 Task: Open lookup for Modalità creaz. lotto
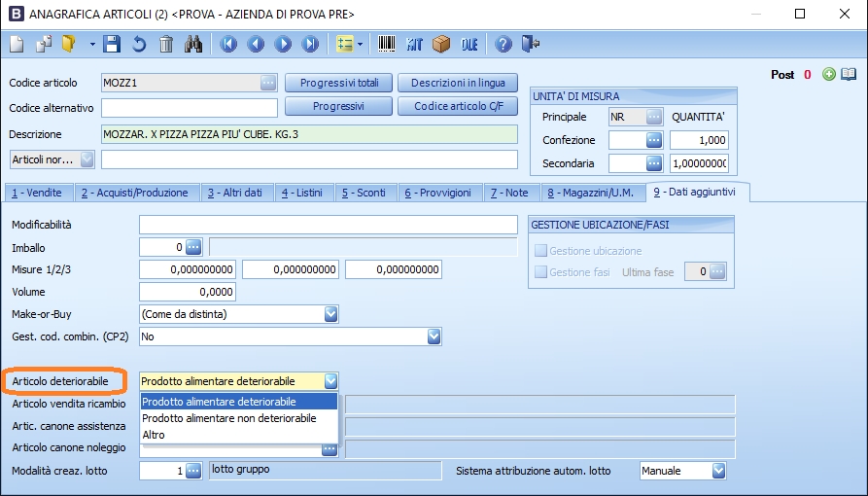pyautogui.click(x=193, y=471)
